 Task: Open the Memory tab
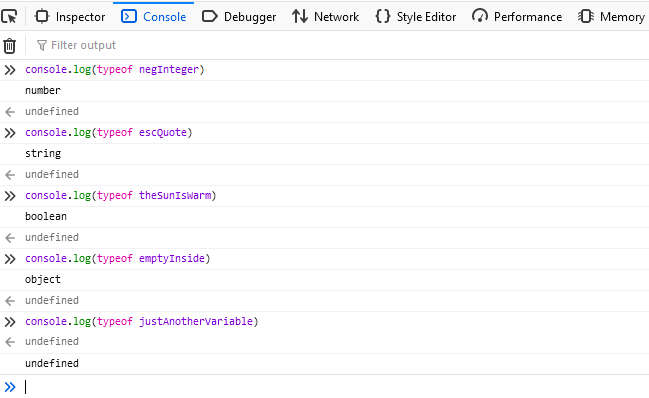tap(611, 17)
